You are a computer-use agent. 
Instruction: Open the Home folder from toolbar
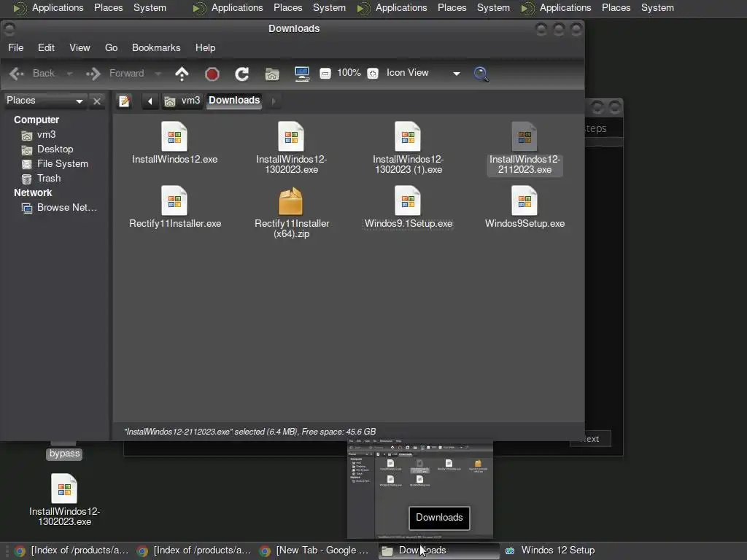tap(272, 74)
